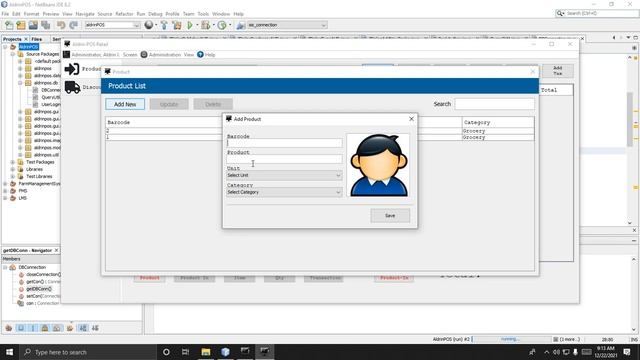The height and width of the screenshot is (360, 640).
Task: Open the Select Unit dropdown
Action: pos(284,176)
